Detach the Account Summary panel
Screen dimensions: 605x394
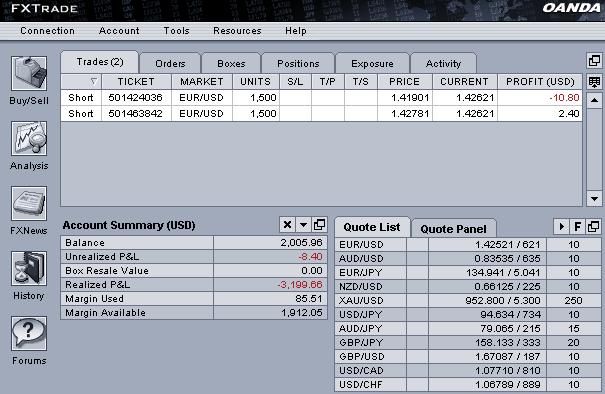[x=319, y=225]
